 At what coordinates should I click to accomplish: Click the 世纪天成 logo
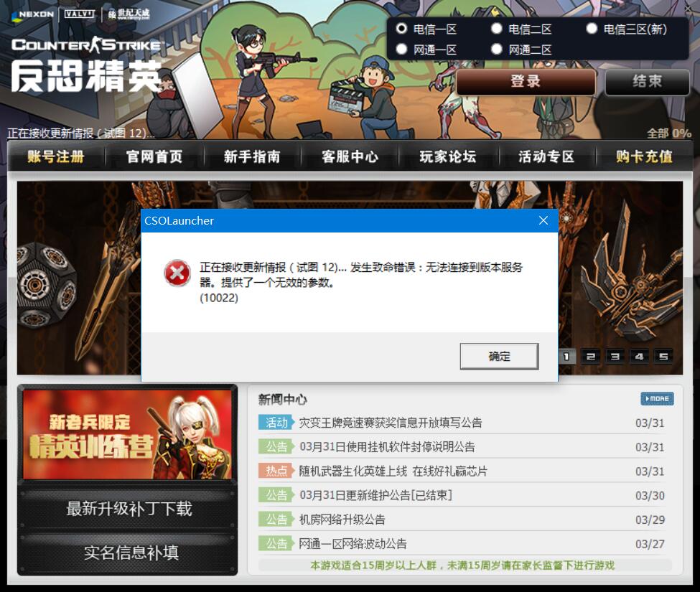pyautogui.click(x=128, y=14)
